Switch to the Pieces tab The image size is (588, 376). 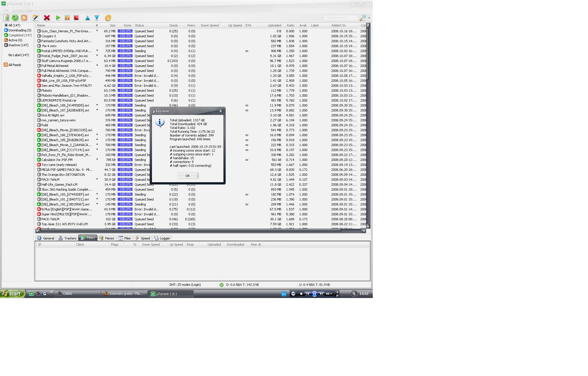tap(107, 238)
